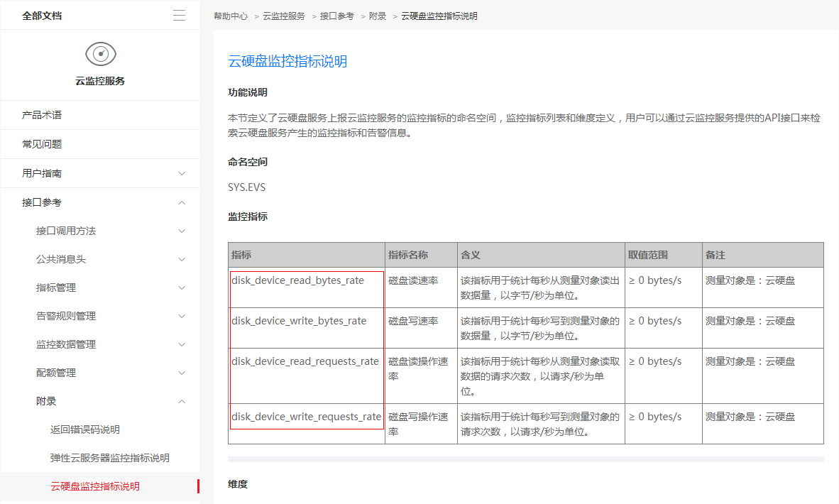The height and width of the screenshot is (504, 839).
Task: Expand the 配额管理 chevron
Action: 182,373
